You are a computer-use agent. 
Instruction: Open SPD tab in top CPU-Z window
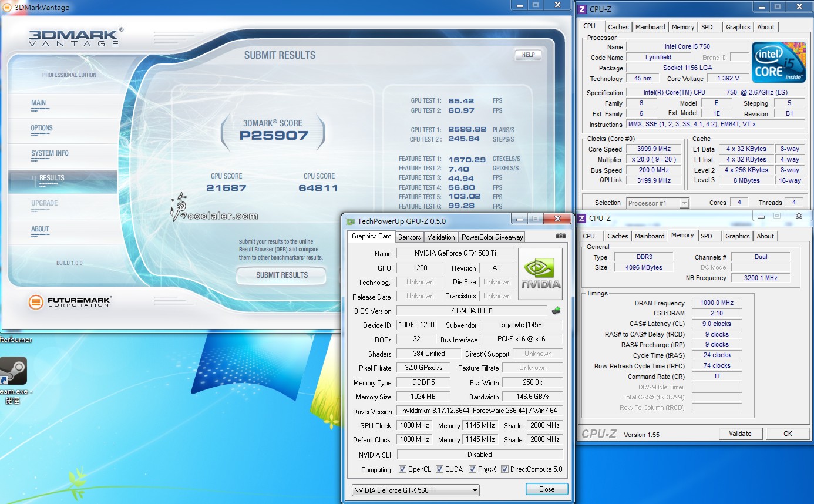[707, 27]
